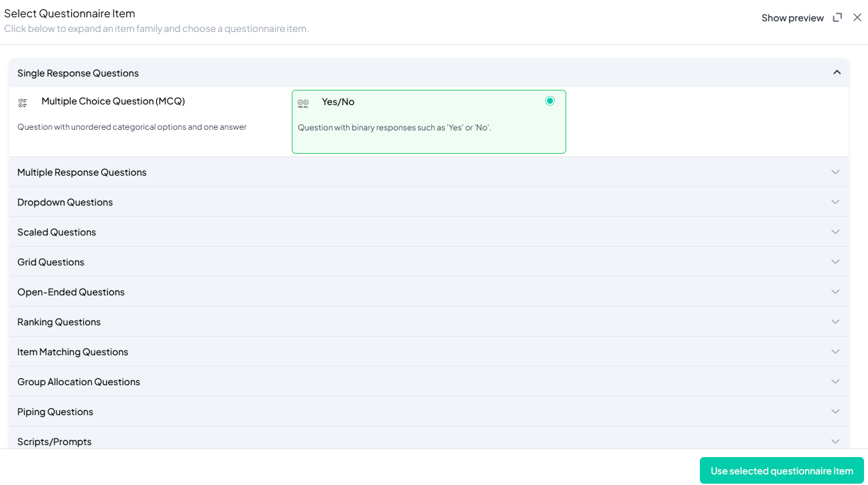Collapse the Single Response Questions section
Viewport: 868px width, 485px height.
(837, 73)
